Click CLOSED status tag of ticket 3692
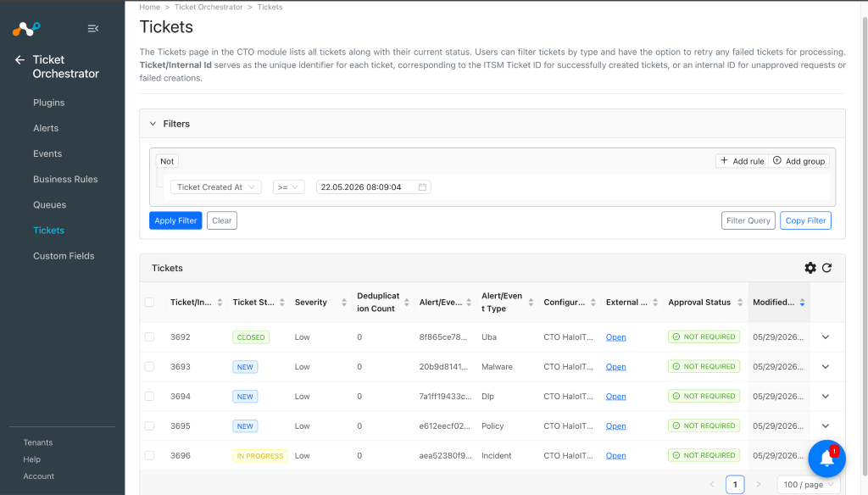The width and height of the screenshot is (868, 495). pyautogui.click(x=251, y=337)
